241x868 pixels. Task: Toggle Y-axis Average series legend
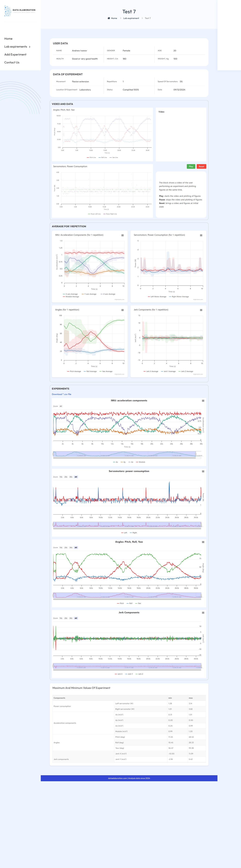89,294
